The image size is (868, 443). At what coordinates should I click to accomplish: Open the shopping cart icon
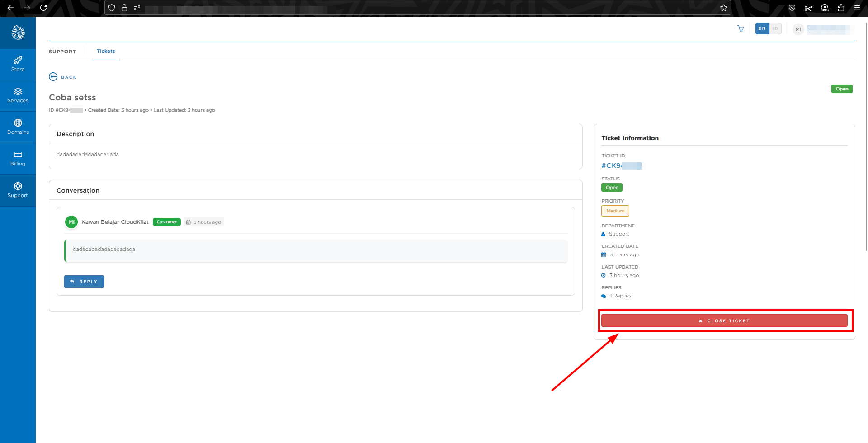click(x=741, y=28)
